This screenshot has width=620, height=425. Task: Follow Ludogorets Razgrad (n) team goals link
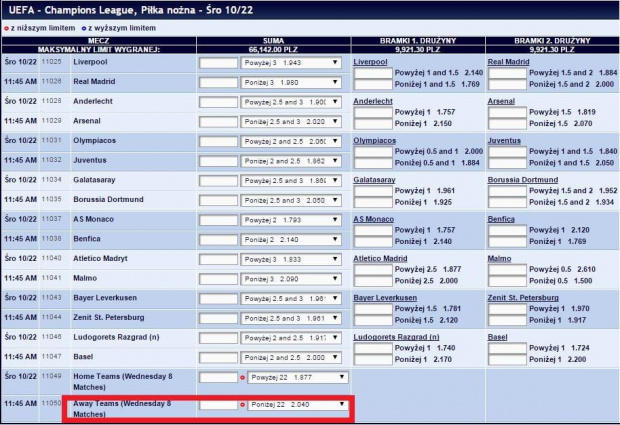[x=396, y=337]
